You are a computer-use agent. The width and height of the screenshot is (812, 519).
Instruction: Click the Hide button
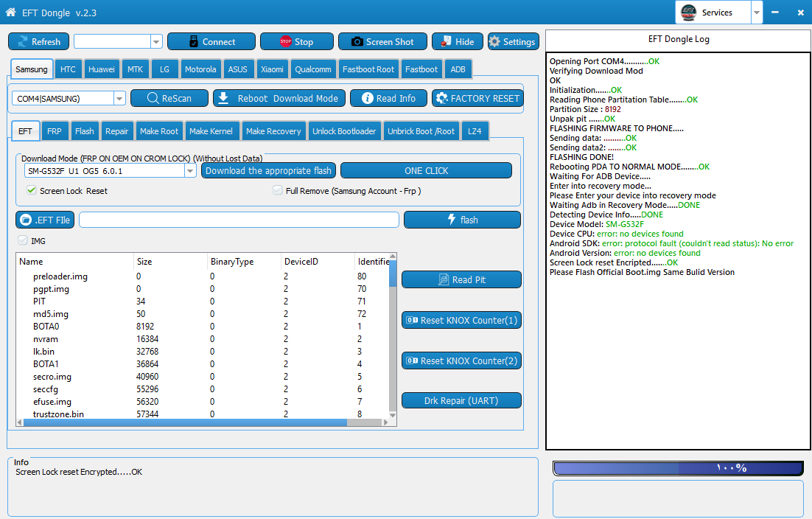click(458, 41)
